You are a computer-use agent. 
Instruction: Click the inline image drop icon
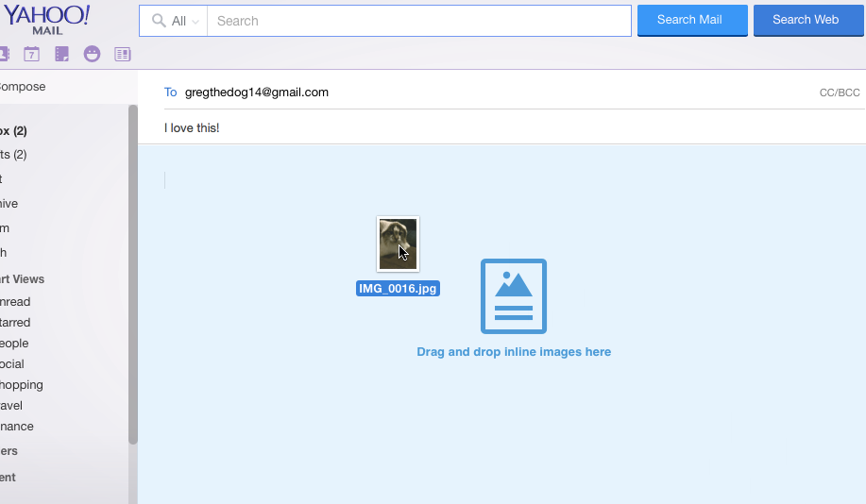[513, 296]
